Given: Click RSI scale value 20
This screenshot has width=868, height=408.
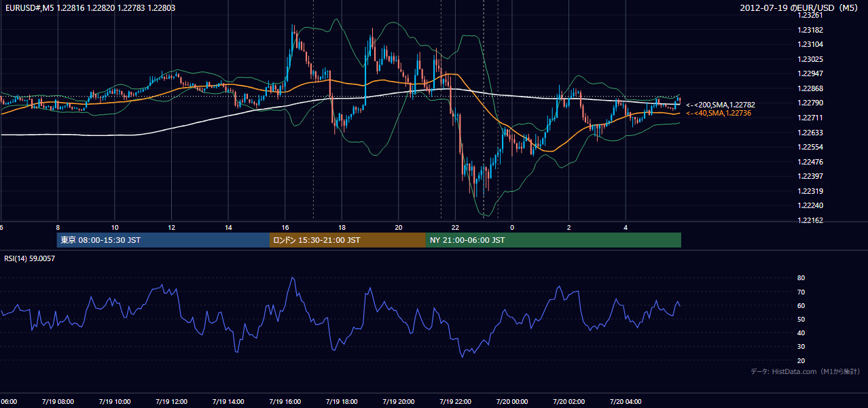Looking at the screenshot, I should [x=801, y=360].
